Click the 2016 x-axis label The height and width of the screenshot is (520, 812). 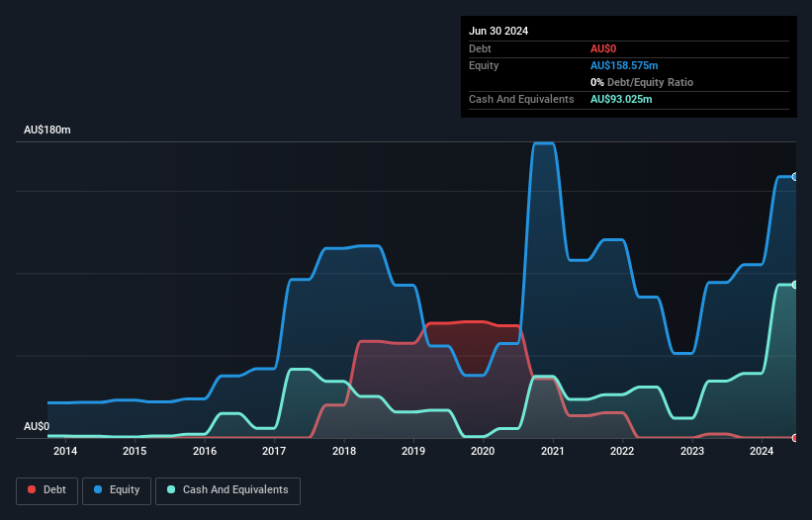[x=205, y=451]
